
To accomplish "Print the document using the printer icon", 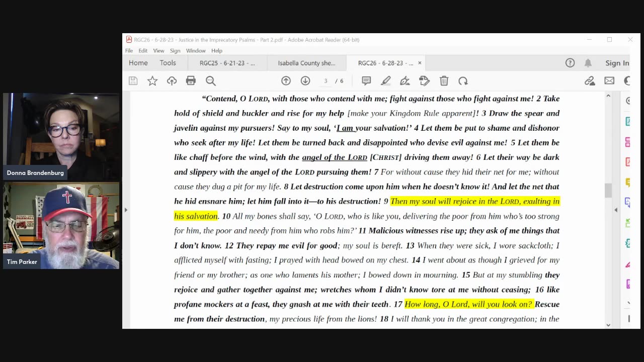I will pyautogui.click(x=191, y=81).
